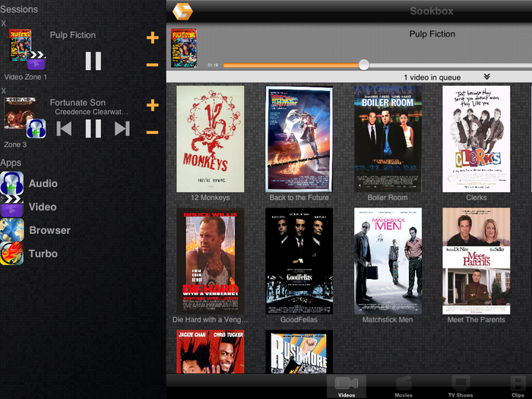Select the Matchstick Men poster
Image resolution: width=532 pixels, height=399 pixels.
388,261
